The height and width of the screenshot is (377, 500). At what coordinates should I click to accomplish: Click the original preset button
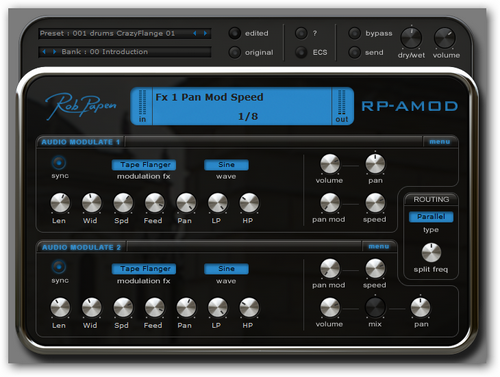234,52
